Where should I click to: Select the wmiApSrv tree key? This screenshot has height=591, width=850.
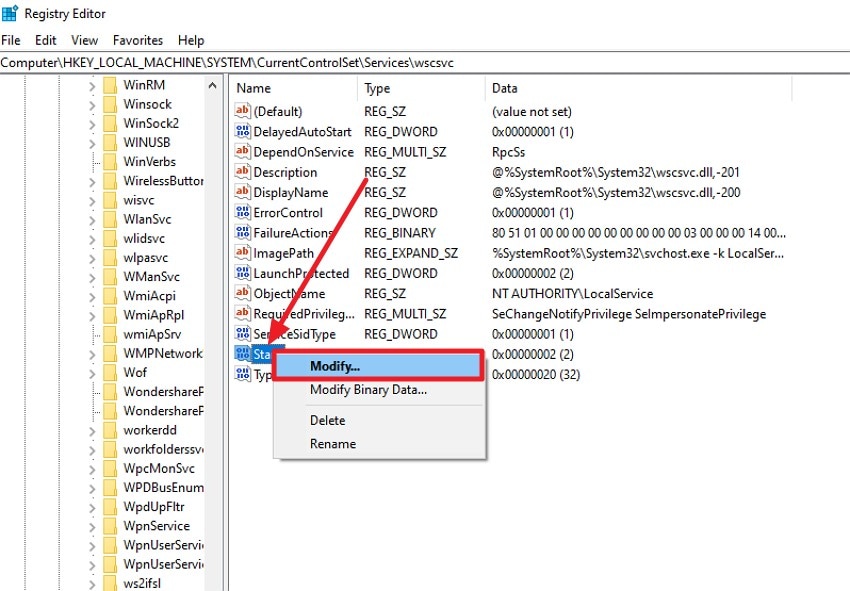pyautogui.click(x=152, y=334)
